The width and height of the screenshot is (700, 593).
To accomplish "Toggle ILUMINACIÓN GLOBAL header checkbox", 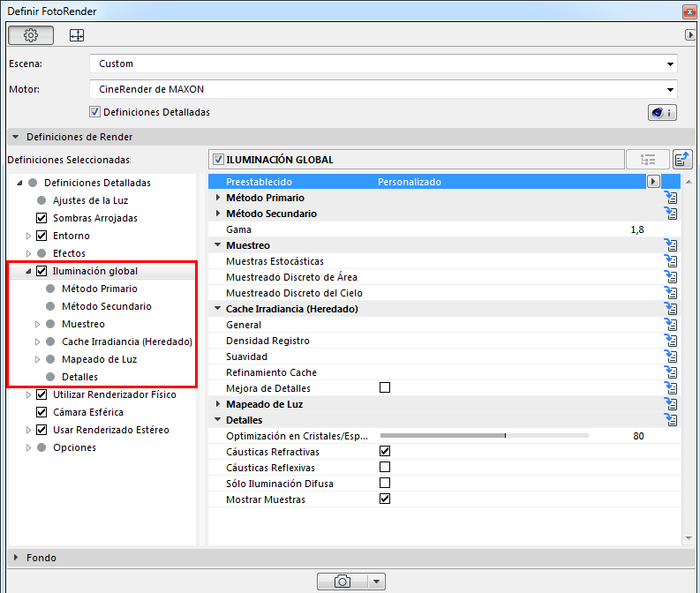I will [x=218, y=160].
